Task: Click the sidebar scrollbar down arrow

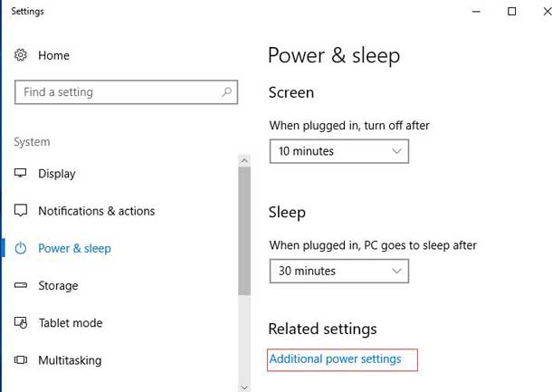Action: (x=244, y=387)
